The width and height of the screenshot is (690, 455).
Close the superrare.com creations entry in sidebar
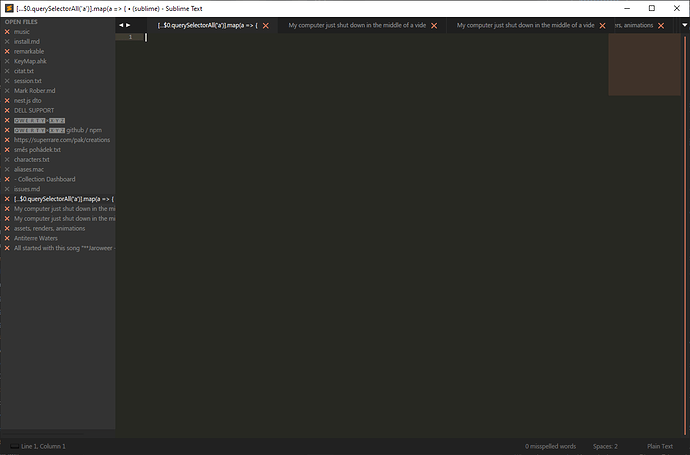click(7, 140)
